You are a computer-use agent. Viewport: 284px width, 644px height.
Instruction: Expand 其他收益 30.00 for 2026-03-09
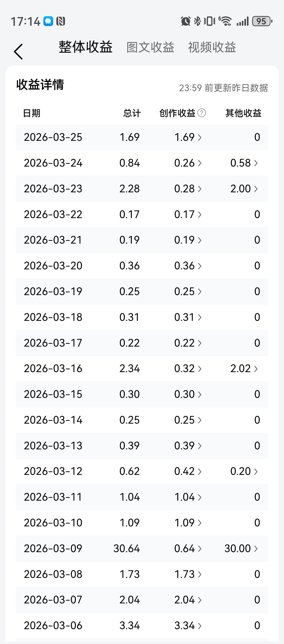click(241, 548)
